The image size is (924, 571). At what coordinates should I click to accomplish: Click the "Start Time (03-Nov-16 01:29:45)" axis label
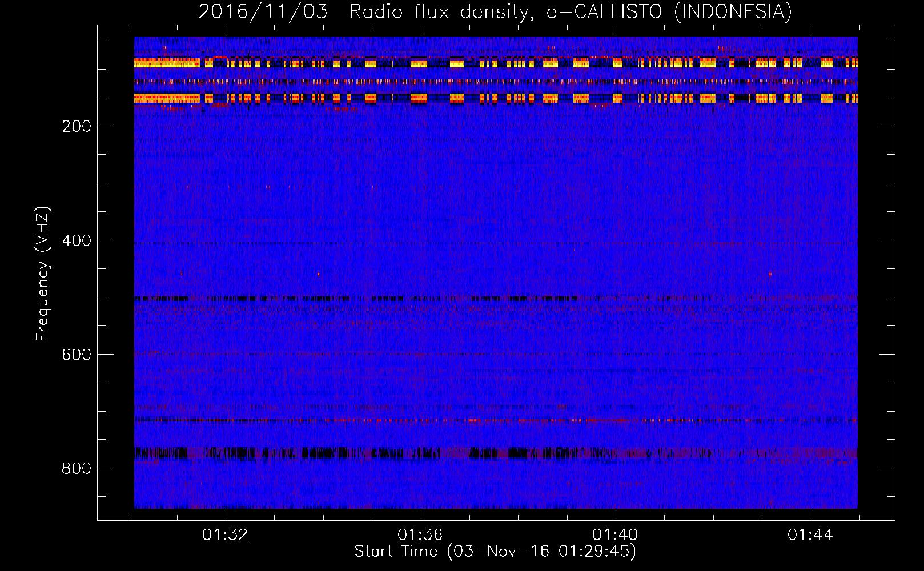(x=495, y=552)
